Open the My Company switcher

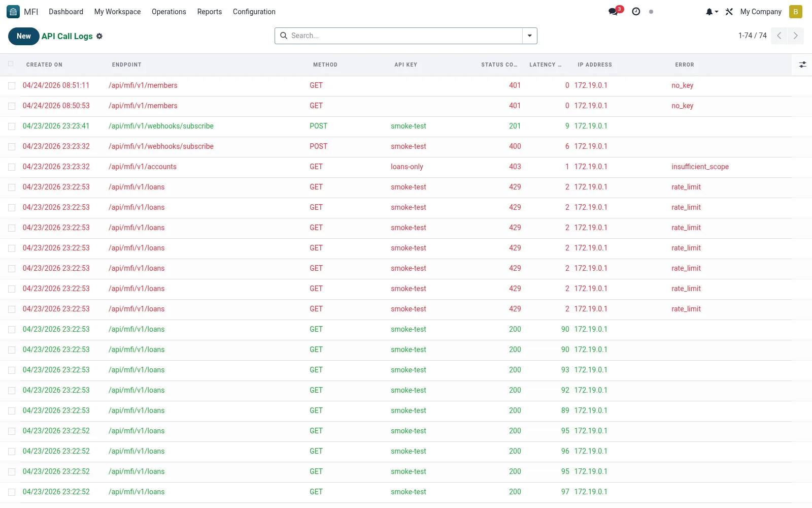click(761, 12)
